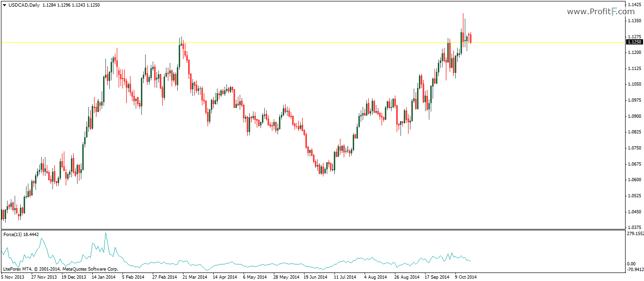Image resolution: width=644 pixels, height=281 pixels.
Task: Click the 1.1200 price axis label
Action: tap(635, 53)
